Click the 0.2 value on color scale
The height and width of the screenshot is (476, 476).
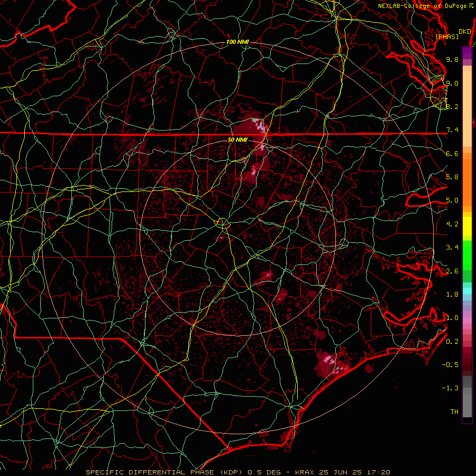[x=452, y=342]
